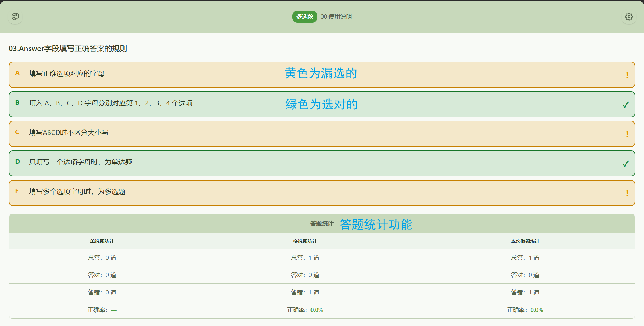The image size is (644, 326).
Task: Click the green checkmark on option D
Action: coord(626,164)
